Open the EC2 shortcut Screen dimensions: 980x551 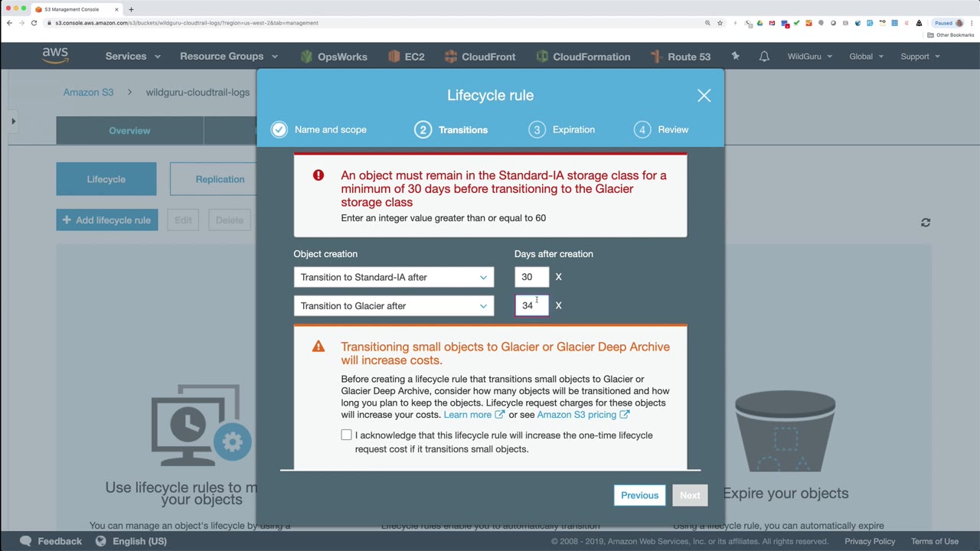coord(406,57)
